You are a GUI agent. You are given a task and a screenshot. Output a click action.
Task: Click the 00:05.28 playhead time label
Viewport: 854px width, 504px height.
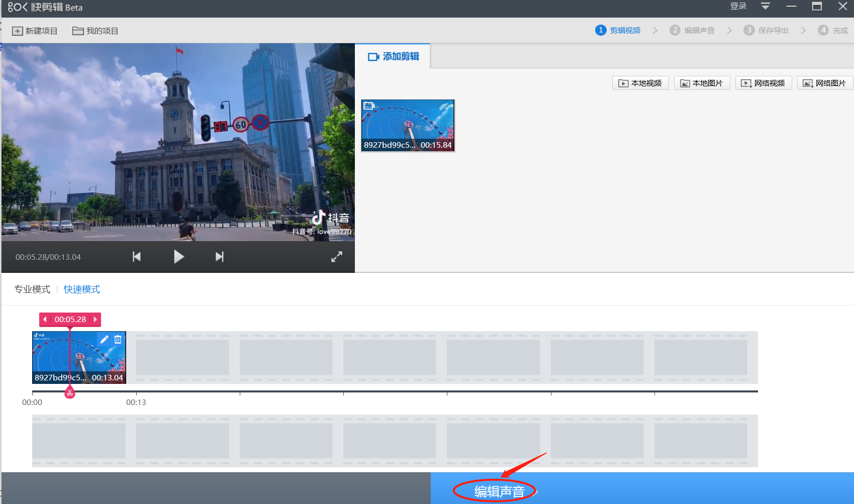[x=70, y=320]
